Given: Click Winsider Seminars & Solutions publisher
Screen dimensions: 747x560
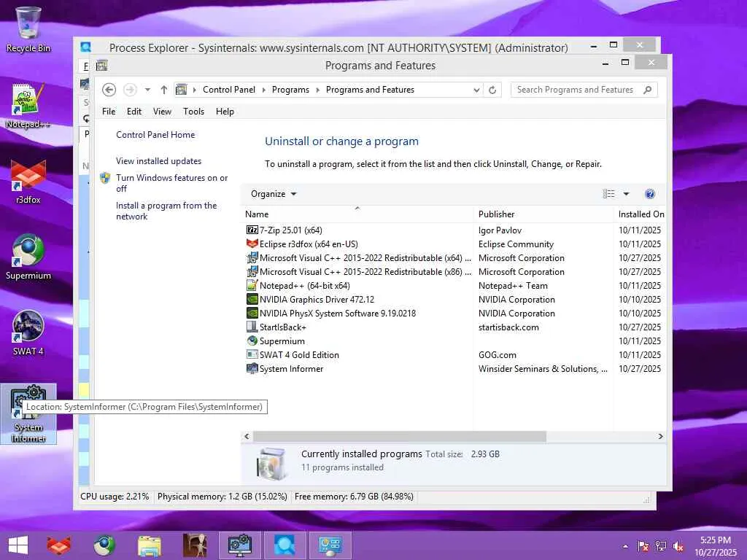Looking at the screenshot, I should point(543,369).
